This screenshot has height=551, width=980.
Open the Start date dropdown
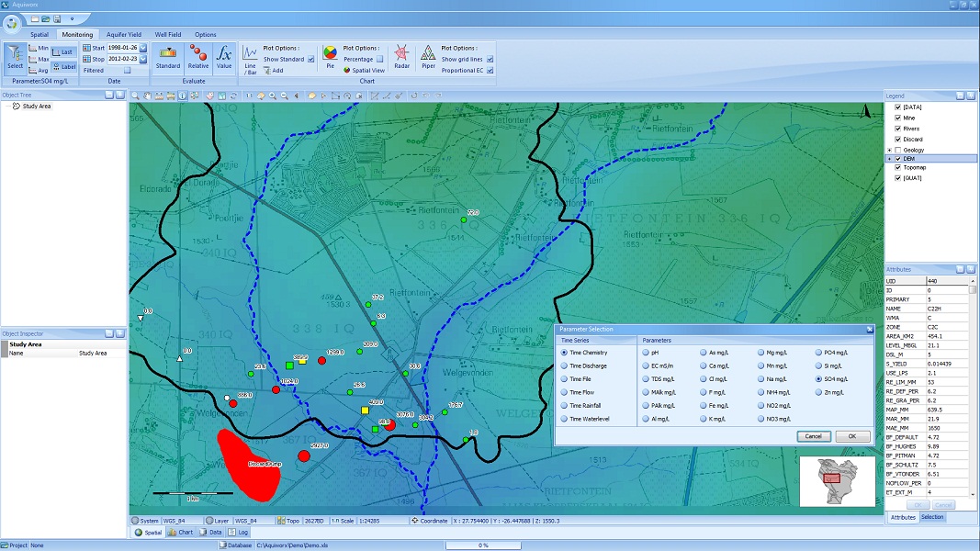pyautogui.click(x=143, y=48)
